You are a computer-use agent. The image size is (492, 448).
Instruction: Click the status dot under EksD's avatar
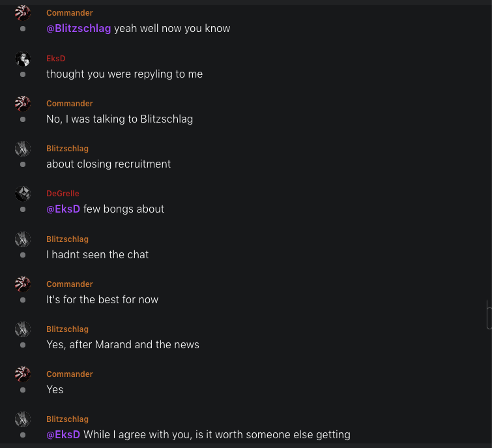click(x=23, y=74)
